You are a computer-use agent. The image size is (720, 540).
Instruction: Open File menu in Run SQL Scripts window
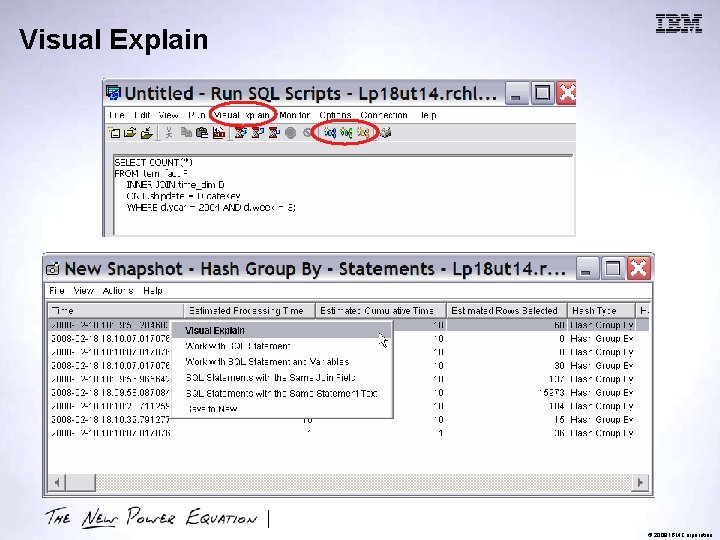click(x=117, y=115)
